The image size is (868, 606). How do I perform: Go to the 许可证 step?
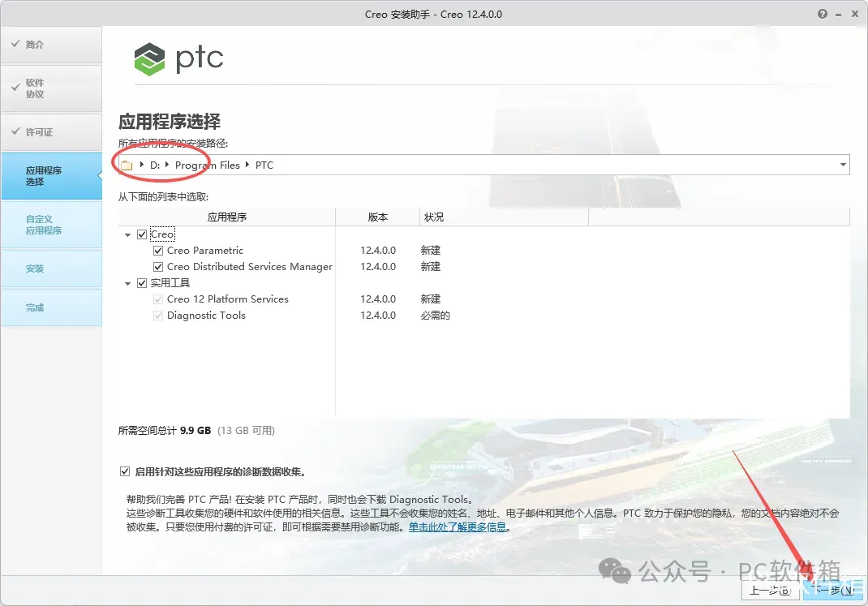tap(51, 132)
